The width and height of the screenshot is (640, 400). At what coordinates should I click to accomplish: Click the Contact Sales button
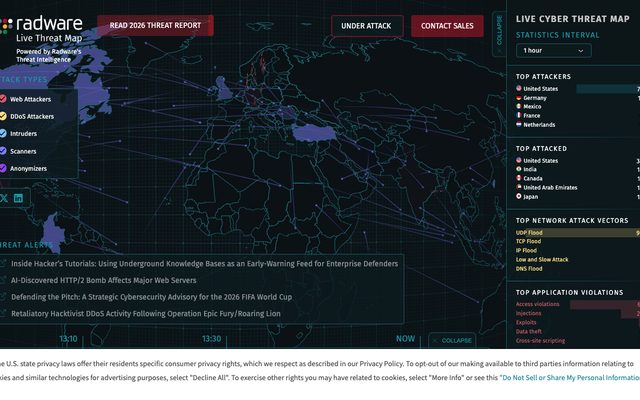click(447, 26)
